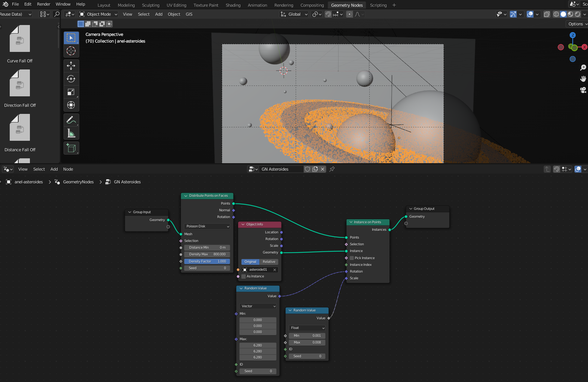This screenshot has height=382, width=588.
Task: Click the Density Max value field
Action: 207,254
